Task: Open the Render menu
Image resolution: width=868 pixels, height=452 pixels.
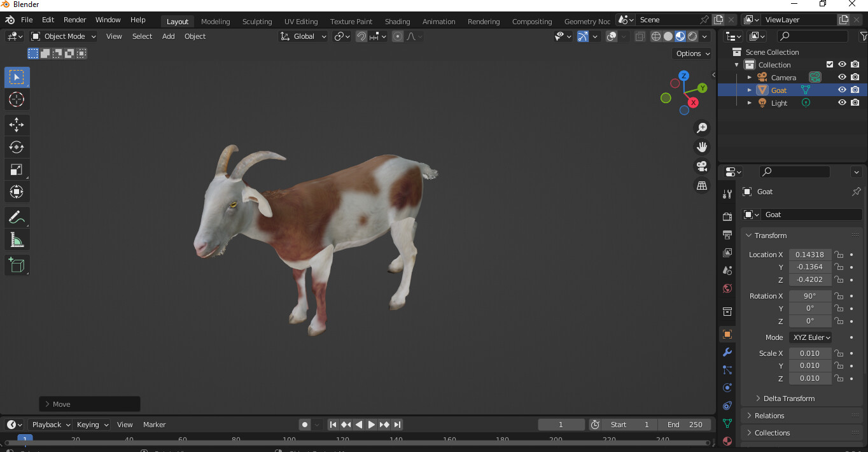Action: (74, 20)
